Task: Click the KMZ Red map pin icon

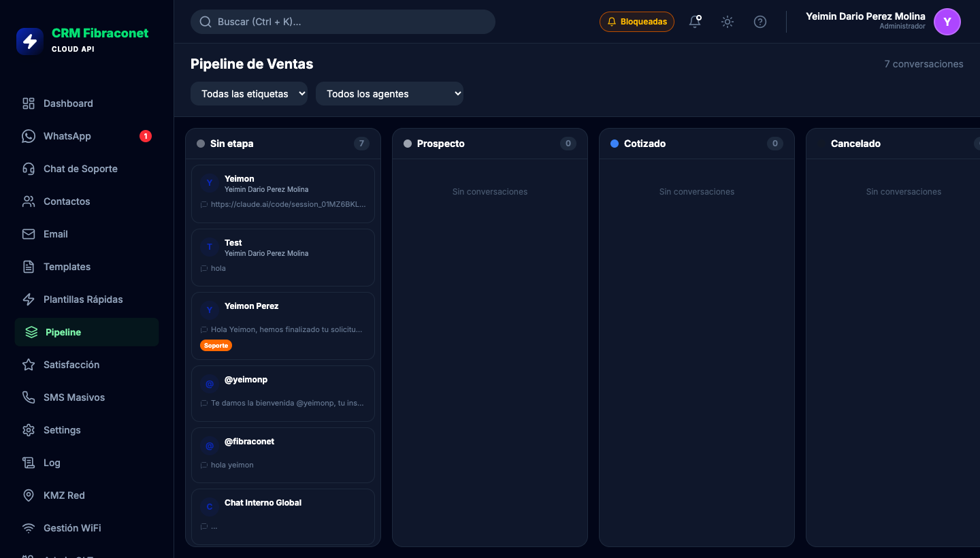Action: [x=29, y=495]
